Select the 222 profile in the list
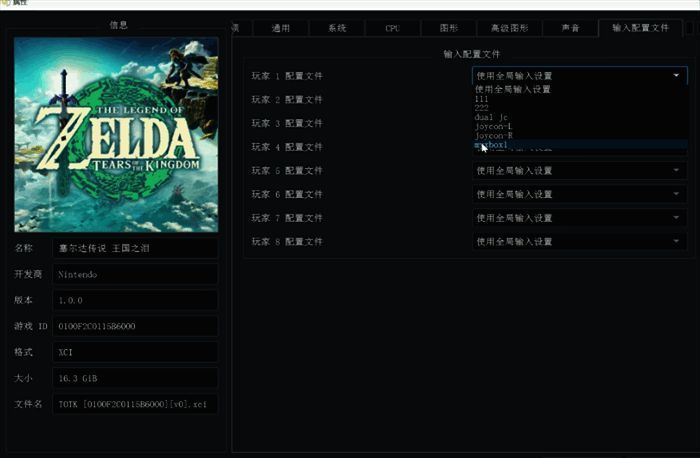This screenshot has height=458, width=700. [x=579, y=108]
